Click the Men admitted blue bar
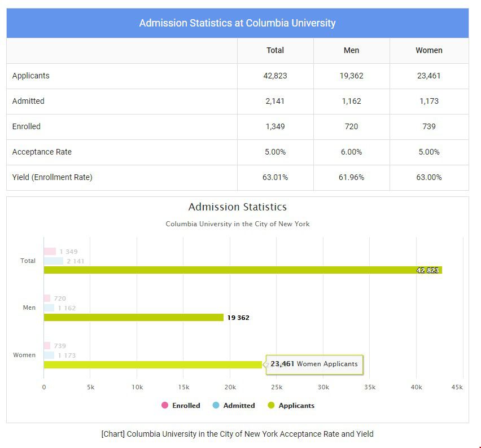481x448 pixels. click(x=49, y=308)
